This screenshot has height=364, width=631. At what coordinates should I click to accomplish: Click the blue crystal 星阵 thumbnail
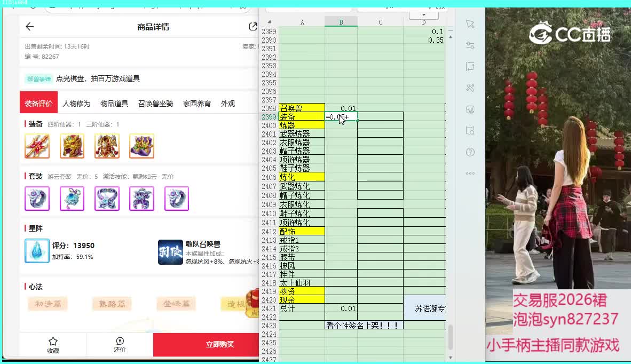tap(37, 251)
